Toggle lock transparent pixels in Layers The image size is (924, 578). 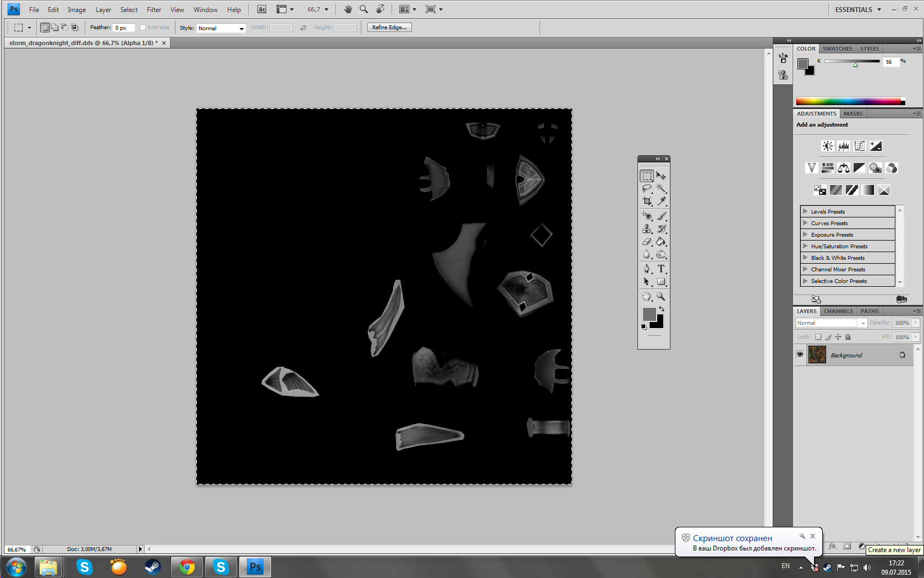click(818, 337)
